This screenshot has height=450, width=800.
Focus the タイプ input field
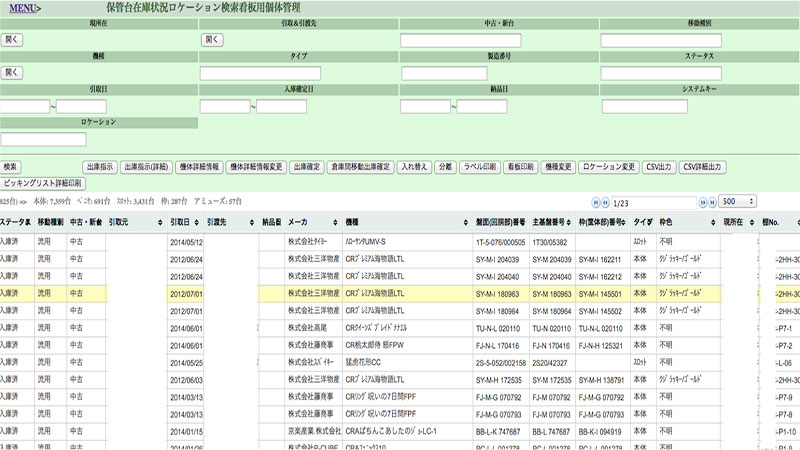260,73
